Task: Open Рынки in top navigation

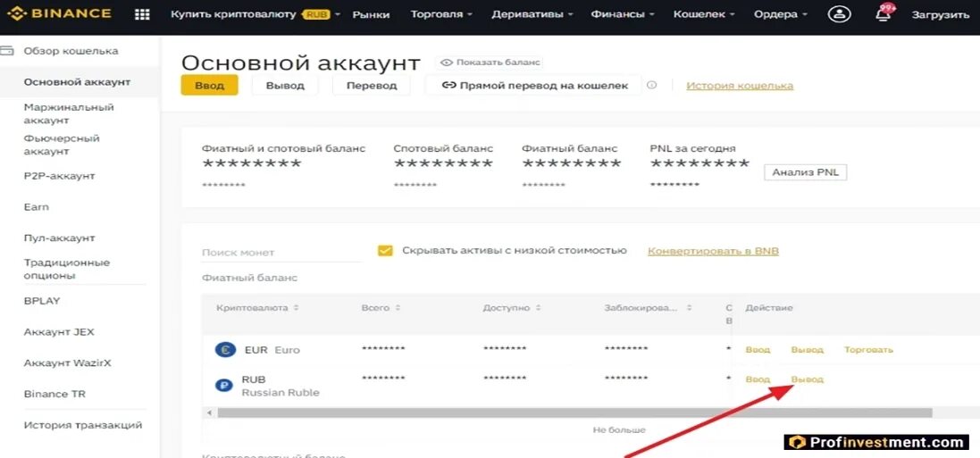Action: (x=371, y=14)
